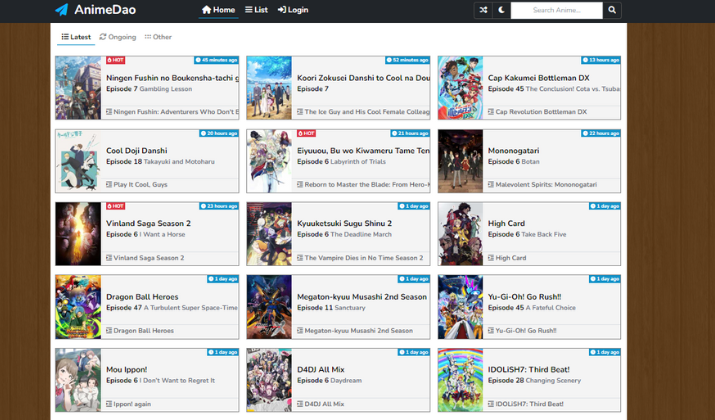Click the AnimeDao paper plane logo

pos(62,10)
